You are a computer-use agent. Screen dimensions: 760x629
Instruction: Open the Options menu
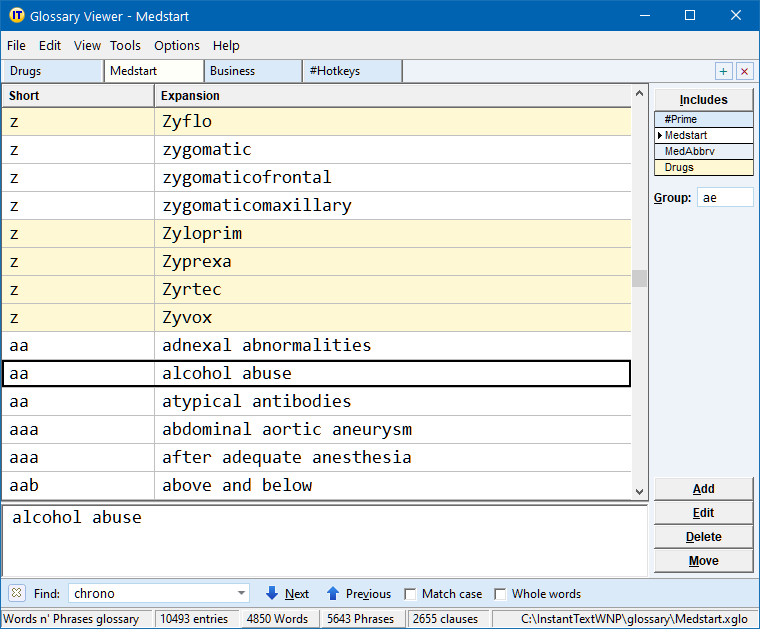pos(177,45)
